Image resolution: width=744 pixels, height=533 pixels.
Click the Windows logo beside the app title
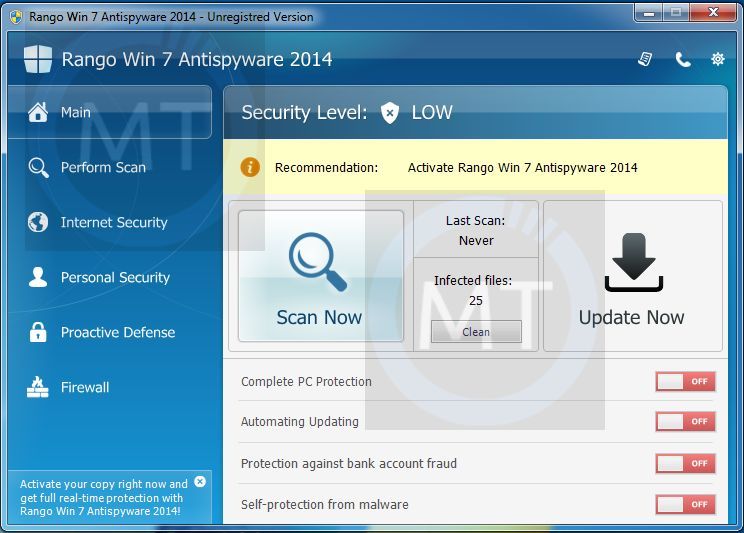click(x=38, y=59)
